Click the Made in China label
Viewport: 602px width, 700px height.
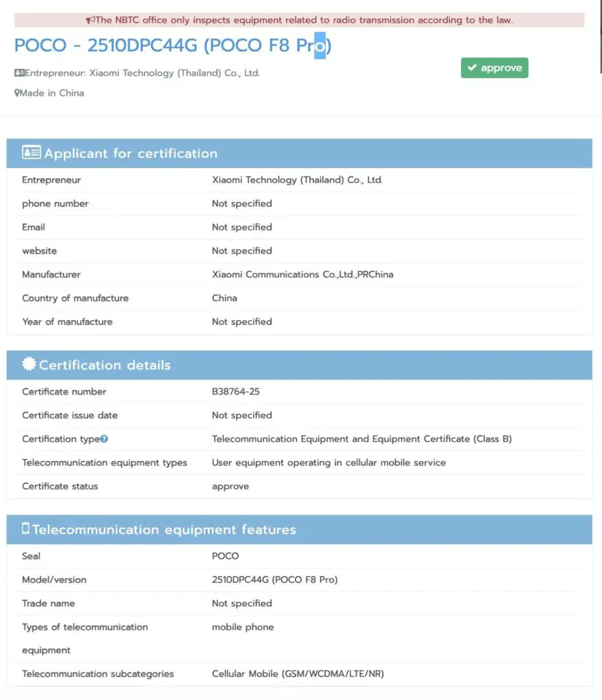point(52,93)
